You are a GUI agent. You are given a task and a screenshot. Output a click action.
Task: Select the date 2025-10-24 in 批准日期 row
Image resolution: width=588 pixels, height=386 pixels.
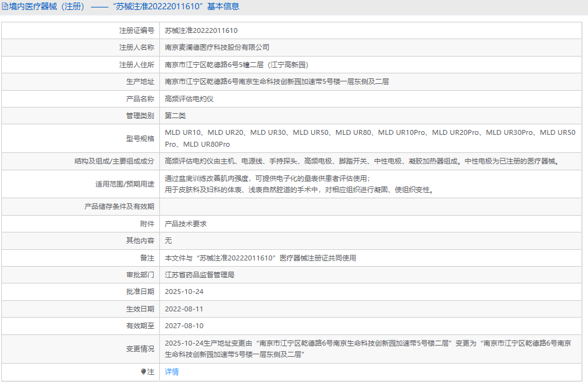point(184,292)
